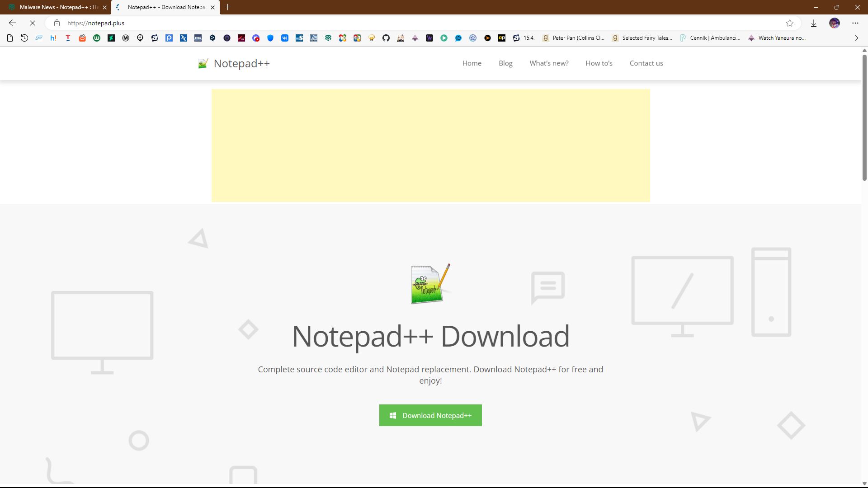Open the Cenník | Ambulanci... bookmark
Viewport: 868px width, 488px height.
point(710,38)
